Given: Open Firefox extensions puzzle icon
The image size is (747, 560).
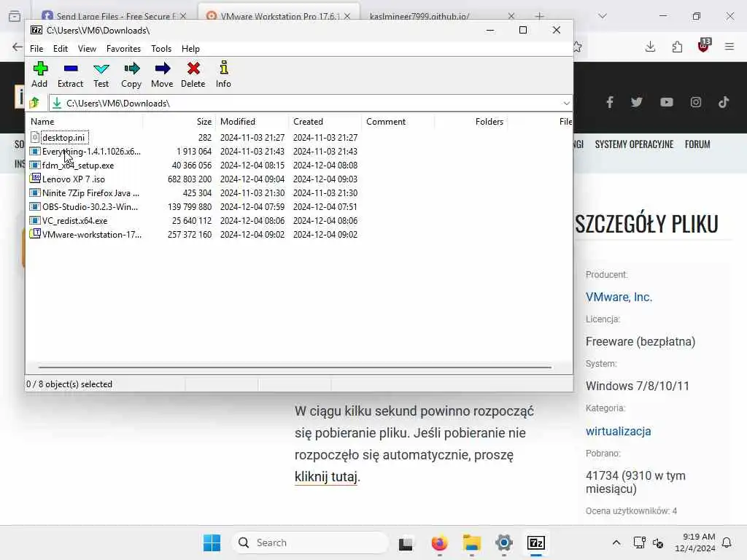Looking at the screenshot, I should (x=677, y=47).
